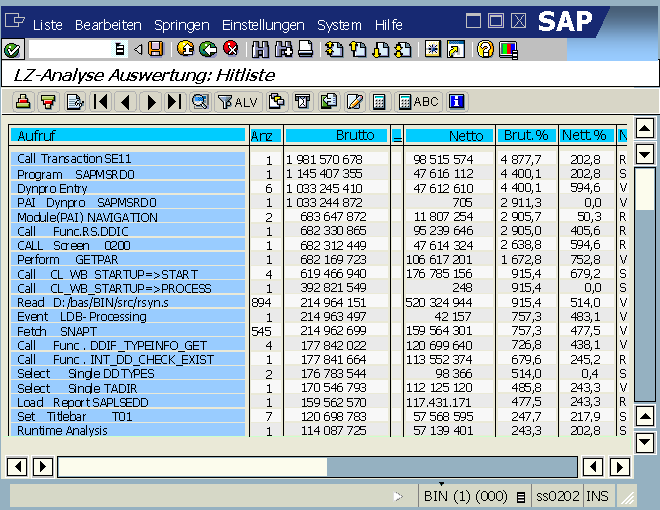Collapse the command field with triangle
This screenshot has height=510, width=660.
click(138, 50)
